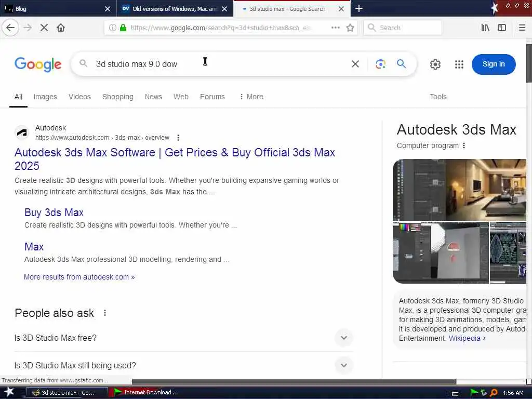Click the orange magnifier tray icon

[x=494, y=393]
